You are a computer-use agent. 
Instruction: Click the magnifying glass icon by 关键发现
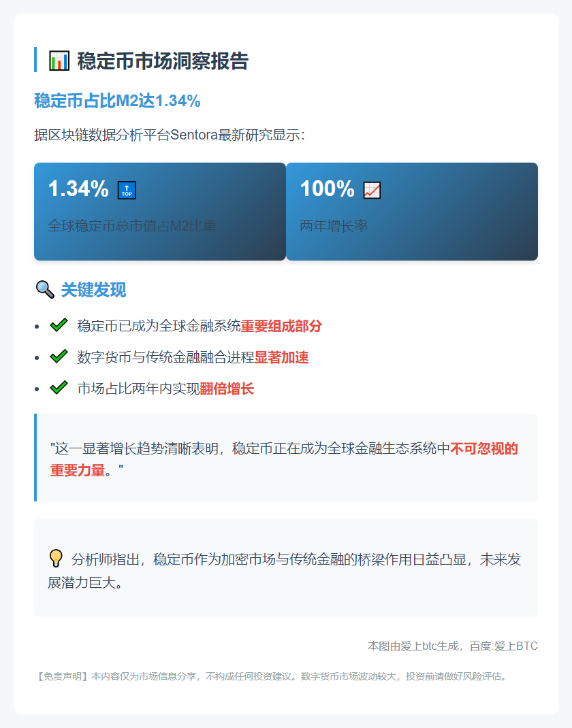[44, 290]
